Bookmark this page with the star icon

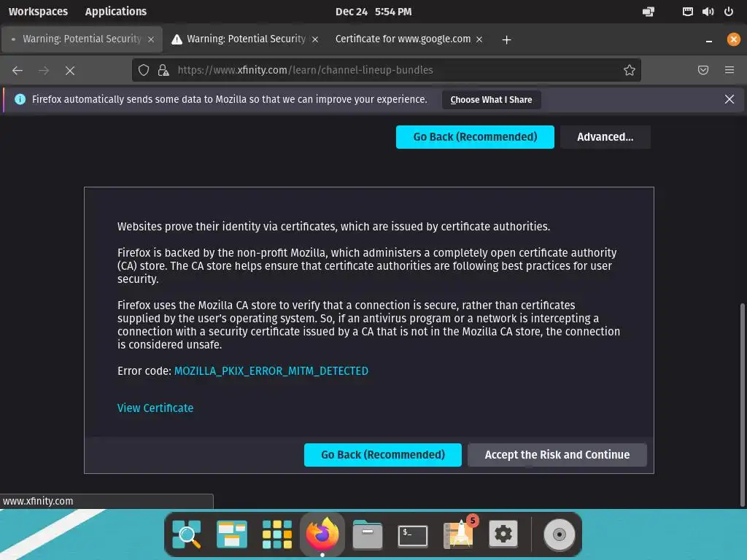(x=630, y=71)
